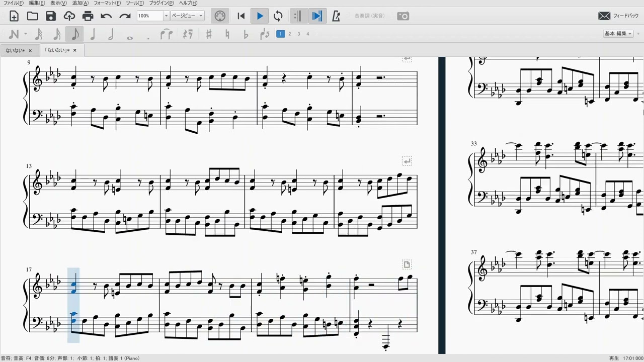644x362 pixels.
Task: Select voice 2 button
Action: [x=290, y=34]
